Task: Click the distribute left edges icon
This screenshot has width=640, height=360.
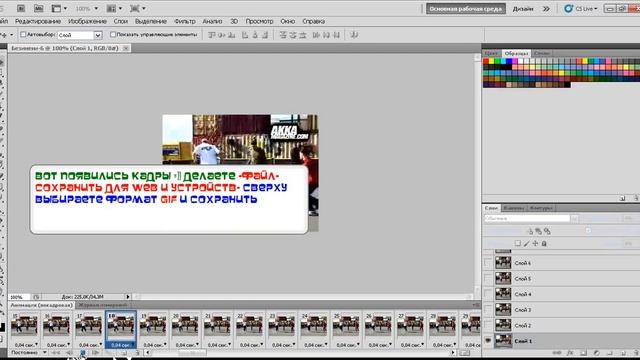Action: tap(316, 35)
